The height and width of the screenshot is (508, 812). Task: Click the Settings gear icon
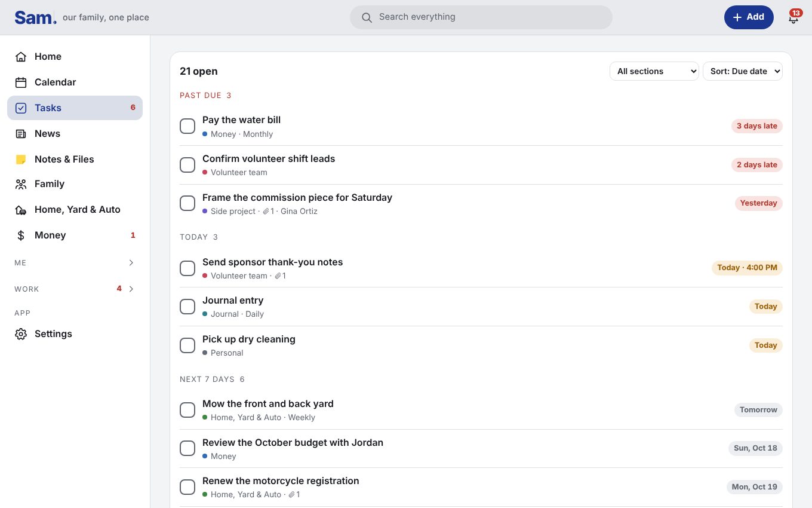21,334
